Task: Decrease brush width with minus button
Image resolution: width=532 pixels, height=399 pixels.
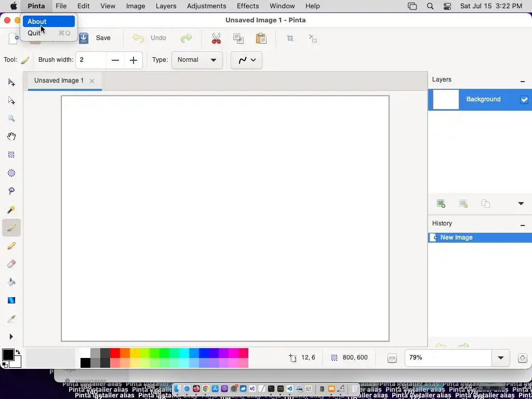Action: tap(115, 60)
